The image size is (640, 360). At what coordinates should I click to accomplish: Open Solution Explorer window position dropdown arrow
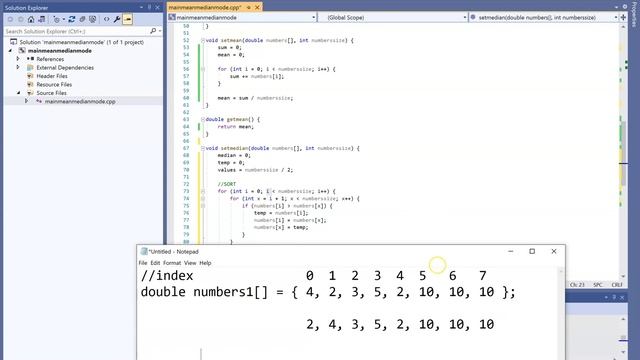click(x=141, y=7)
